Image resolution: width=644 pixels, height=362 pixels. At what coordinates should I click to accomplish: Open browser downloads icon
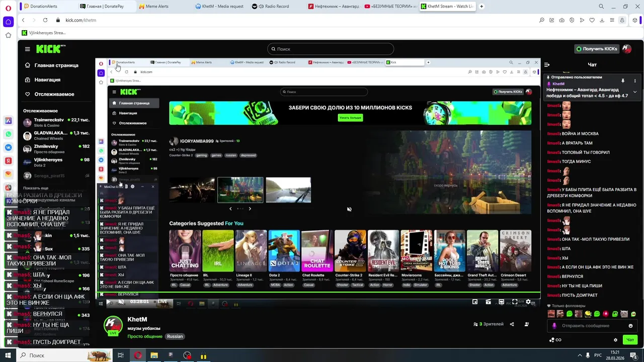coord(602,20)
